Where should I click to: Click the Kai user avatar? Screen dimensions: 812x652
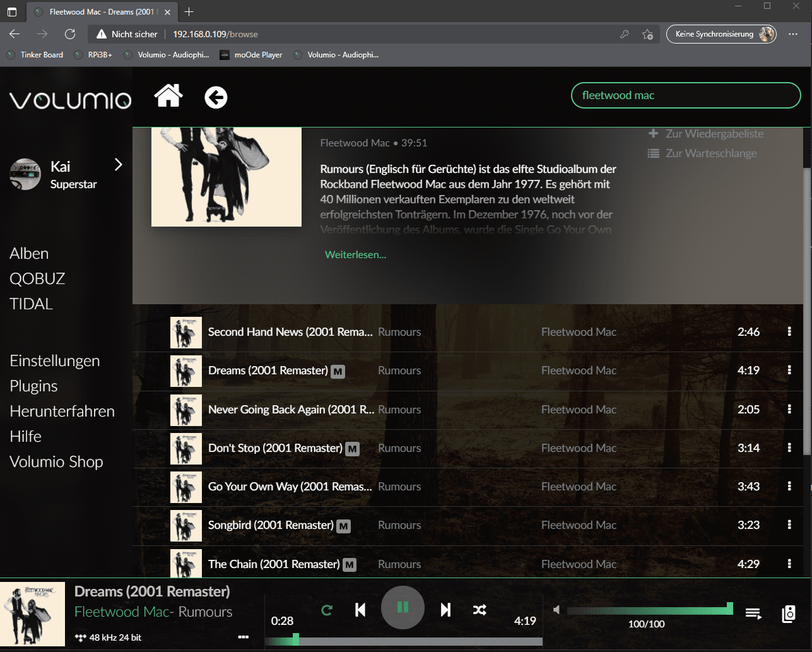25,174
